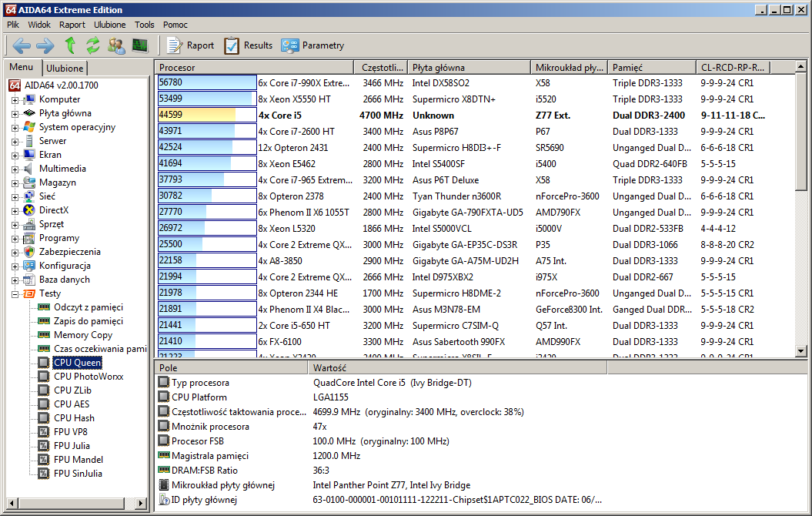
Task: Select the Zabezpieczenia shield item
Action: [69, 252]
